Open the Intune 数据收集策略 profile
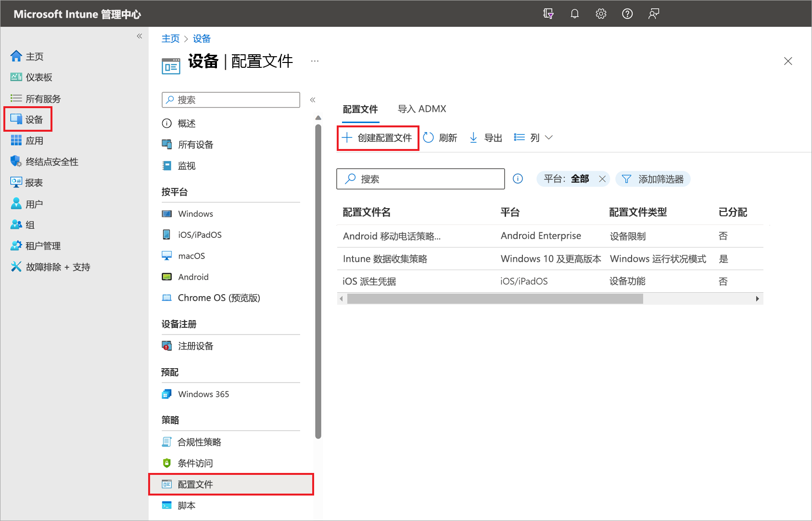812x521 pixels. [x=385, y=259]
